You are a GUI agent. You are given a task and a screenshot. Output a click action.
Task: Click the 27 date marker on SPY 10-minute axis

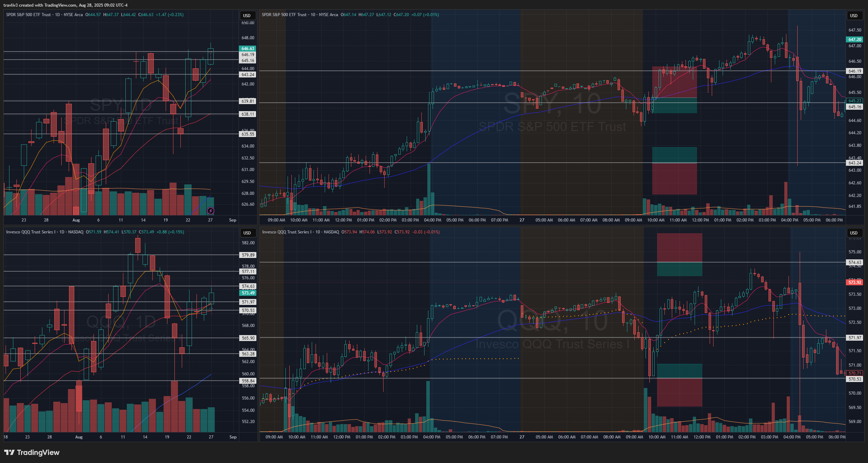tap(522, 220)
